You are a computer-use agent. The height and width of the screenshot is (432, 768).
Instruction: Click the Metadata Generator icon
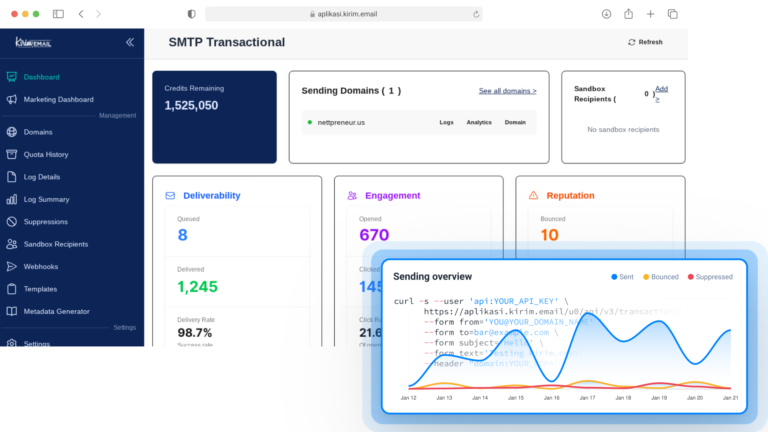click(x=12, y=311)
